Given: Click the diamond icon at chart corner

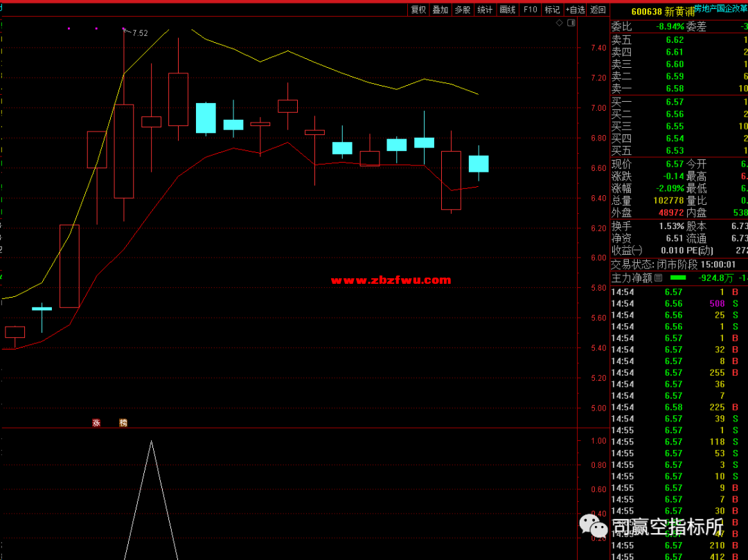Looking at the screenshot, I should pyautogui.click(x=560, y=23).
